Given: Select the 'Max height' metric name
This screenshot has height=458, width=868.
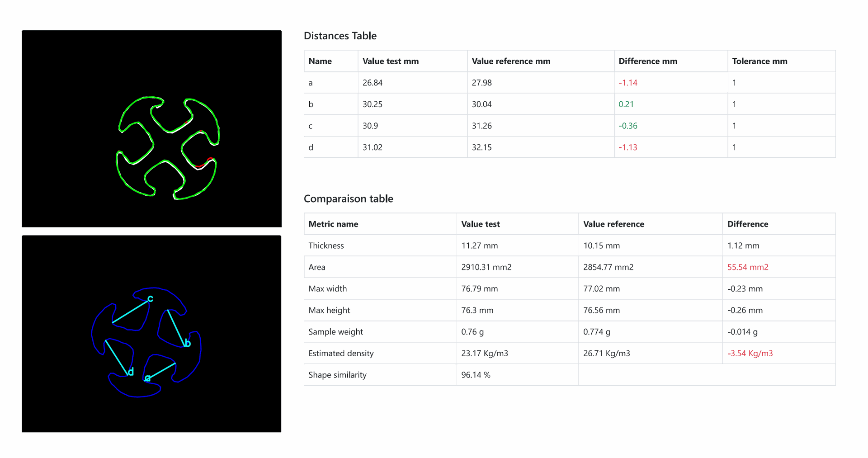Looking at the screenshot, I should 329,310.
